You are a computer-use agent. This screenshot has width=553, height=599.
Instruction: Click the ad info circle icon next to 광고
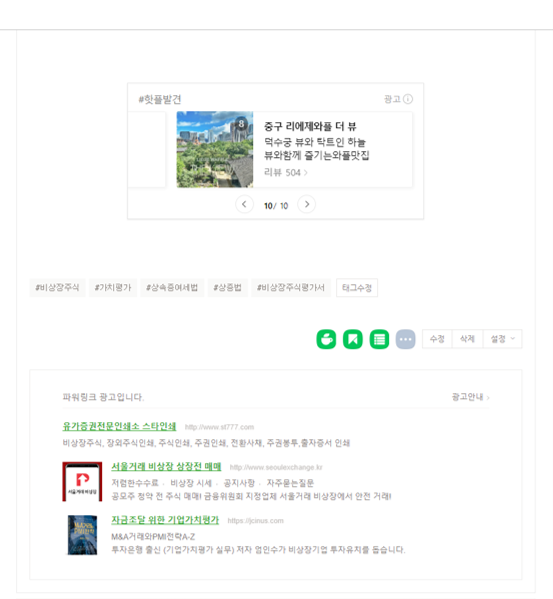(408, 99)
